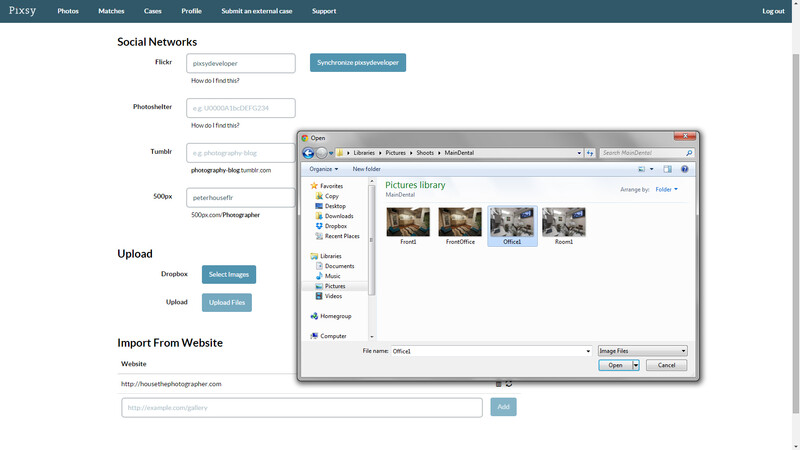800x450 pixels.
Task: Click the change view icon in dialog
Action: [x=642, y=169]
